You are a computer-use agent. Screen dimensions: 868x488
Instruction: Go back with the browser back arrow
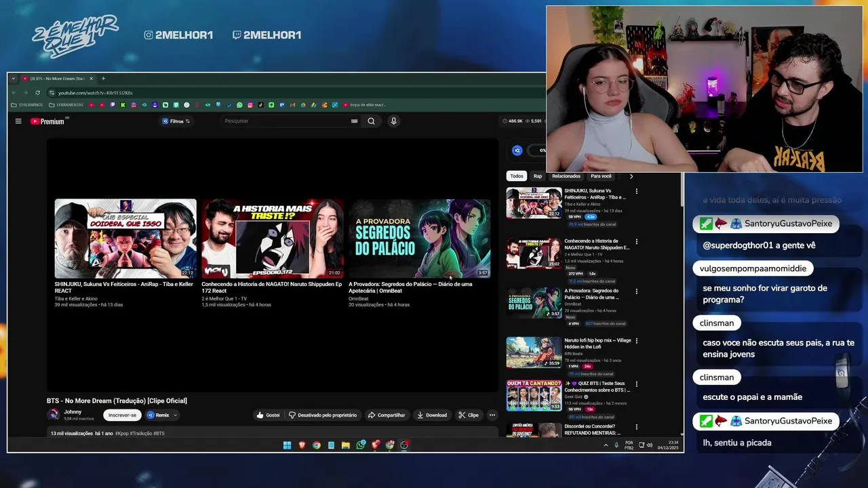pyautogui.click(x=15, y=92)
